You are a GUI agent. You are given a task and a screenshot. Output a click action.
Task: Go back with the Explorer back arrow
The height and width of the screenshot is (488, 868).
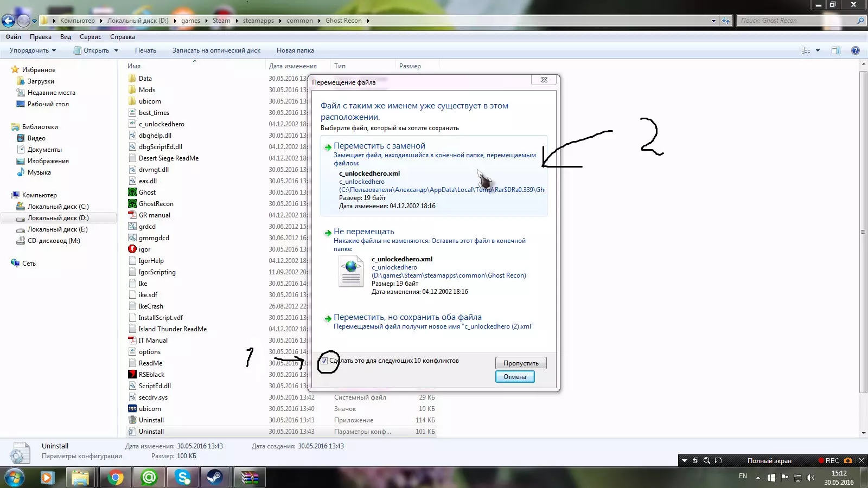point(8,21)
